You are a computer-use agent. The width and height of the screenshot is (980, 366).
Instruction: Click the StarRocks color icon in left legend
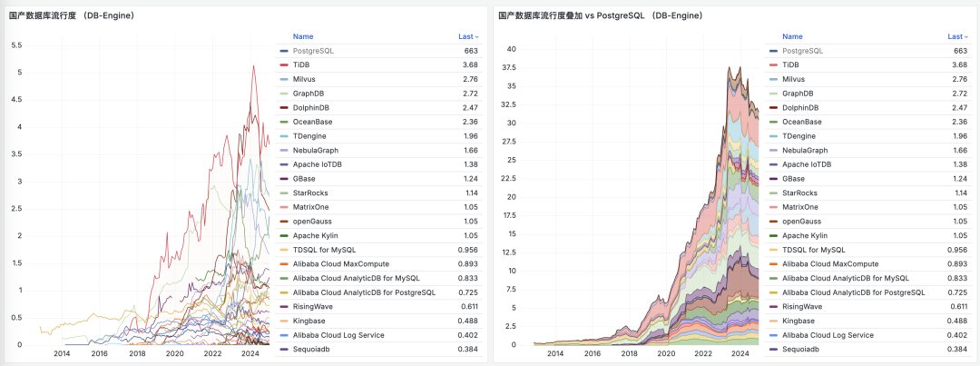[x=284, y=193]
